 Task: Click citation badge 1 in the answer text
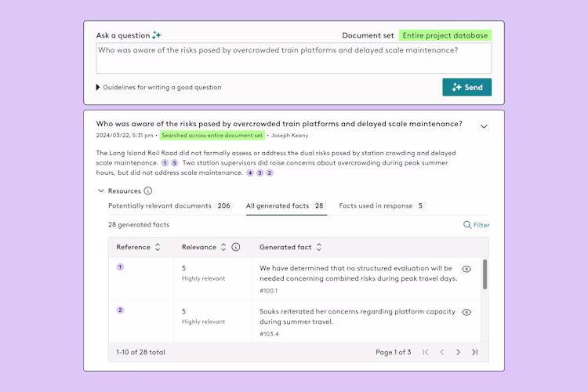pyautogui.click(x=165, y=163)
